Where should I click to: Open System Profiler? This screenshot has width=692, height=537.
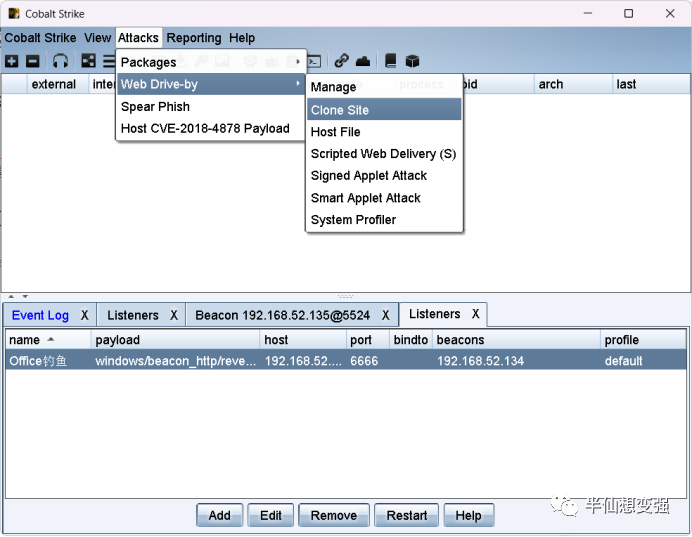click(x=384, y=220)
